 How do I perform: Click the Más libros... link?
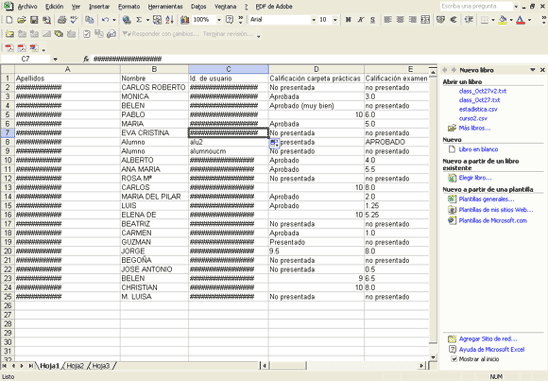pos(475,128)
